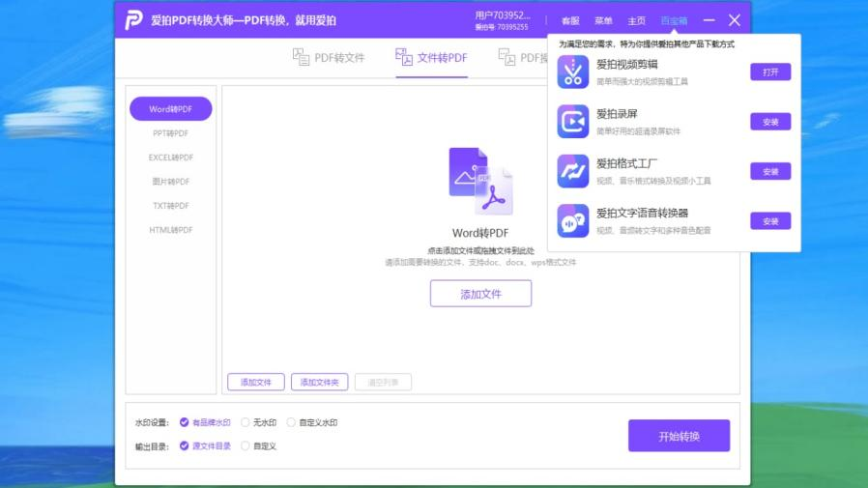
Task: Click the 爱拍录屏 title text
Action: click(x=617, y=114)
